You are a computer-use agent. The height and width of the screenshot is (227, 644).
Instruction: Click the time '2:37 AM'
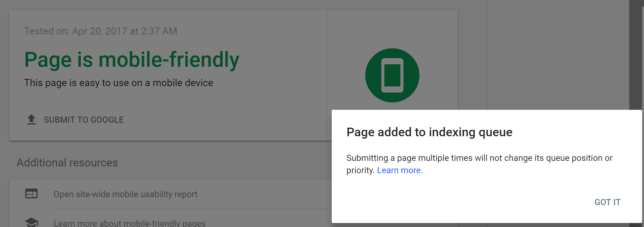[159, 31]
